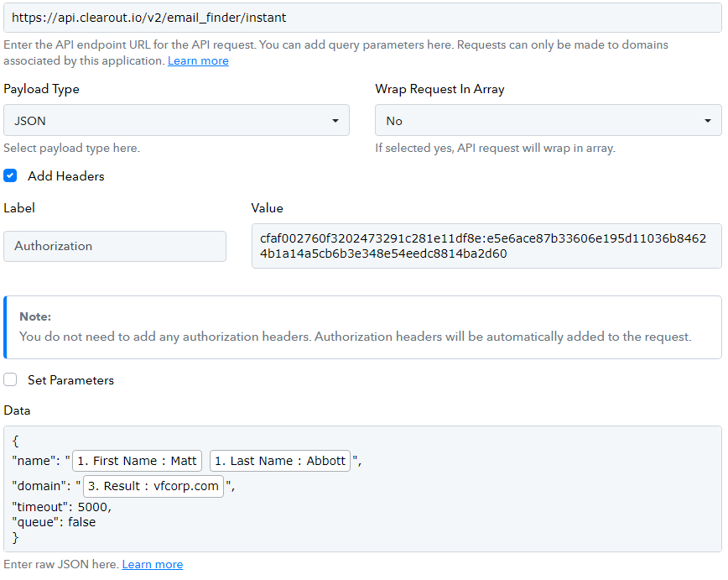Click the "timeout": 5000 line
Viewport: 728px width, 580px height.
coord(62,507)
